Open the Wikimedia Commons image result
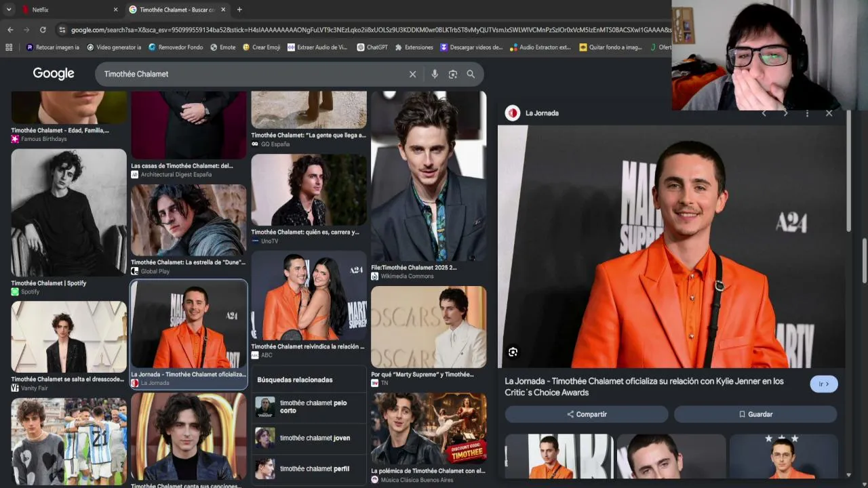 [429, 176]
